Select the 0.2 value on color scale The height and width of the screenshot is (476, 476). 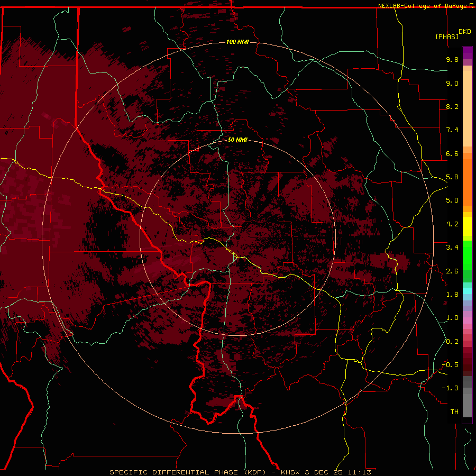(452, 342)
